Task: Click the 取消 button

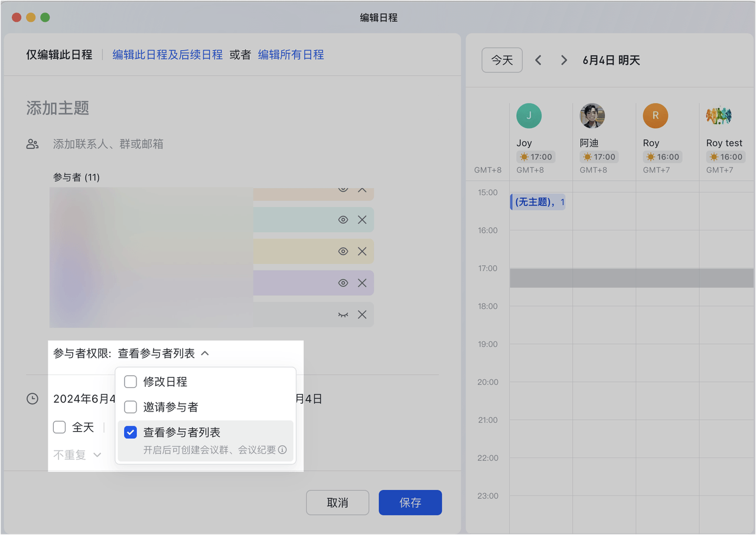Action: click(337, 503)
